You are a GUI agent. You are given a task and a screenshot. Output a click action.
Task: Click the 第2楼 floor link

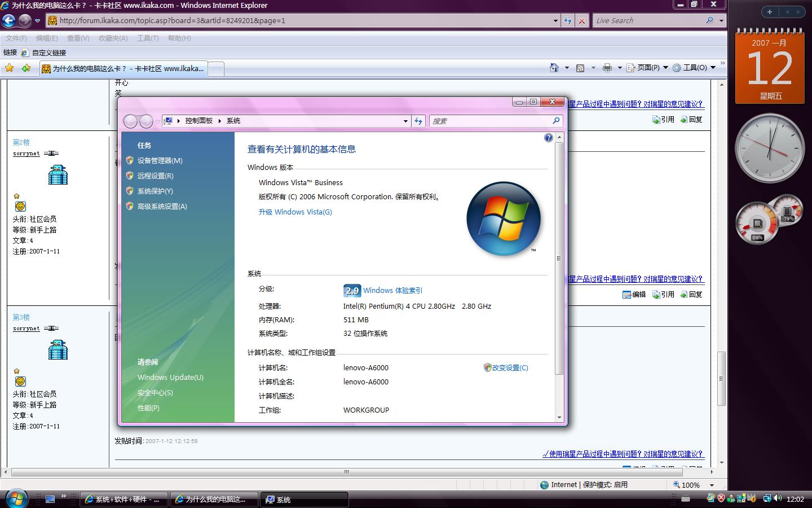click(x=21, y=142)
